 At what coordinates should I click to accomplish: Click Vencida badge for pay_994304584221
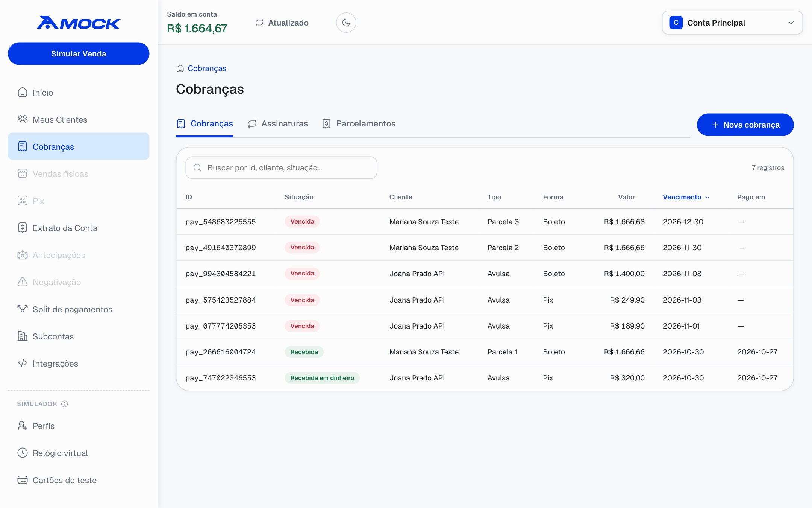tap(302, 274)
